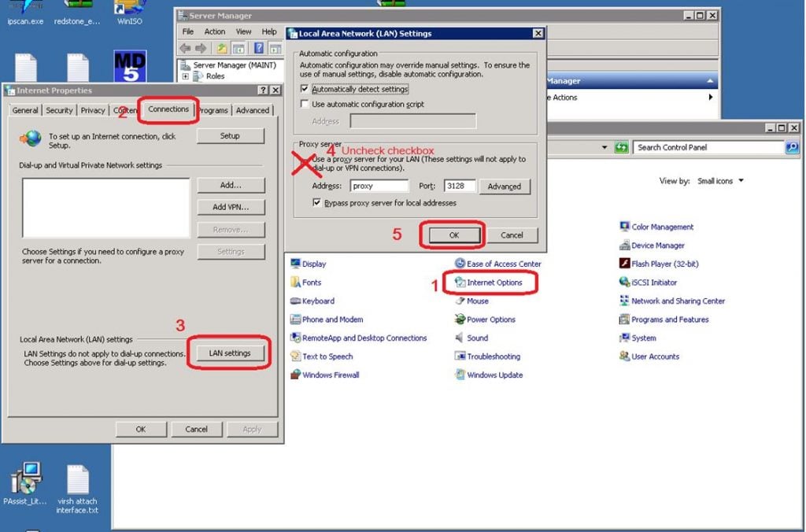The image size is (806, 532).
Task: Click OK in the LAN Settings dialog
Action: pyautogui.click(x=454, y=235)
